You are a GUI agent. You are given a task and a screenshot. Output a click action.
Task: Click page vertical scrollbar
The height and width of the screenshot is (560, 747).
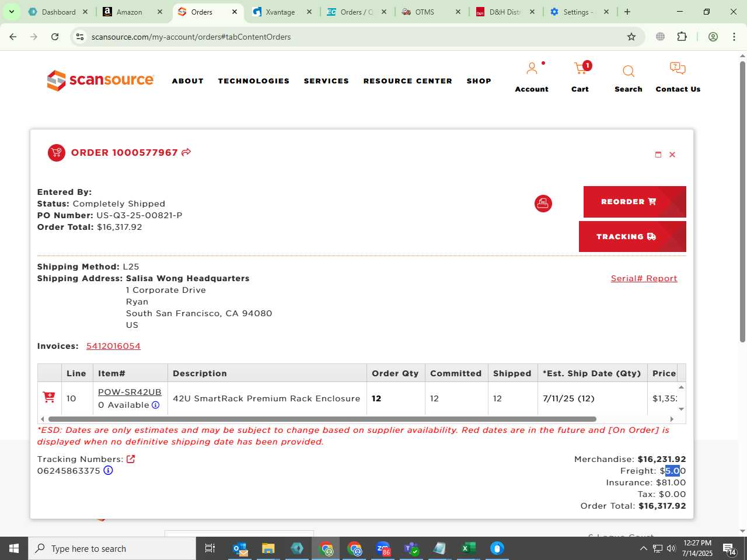[x=742, y=201]
